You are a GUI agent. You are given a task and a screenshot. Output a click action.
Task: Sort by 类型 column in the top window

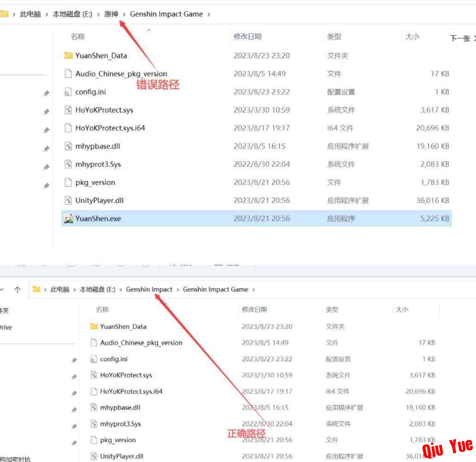tap(334, 37)
